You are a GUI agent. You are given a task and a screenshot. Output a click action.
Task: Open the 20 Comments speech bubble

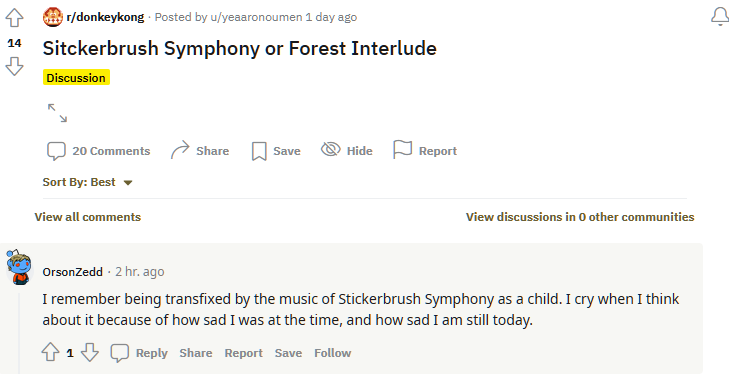(98, 151)
